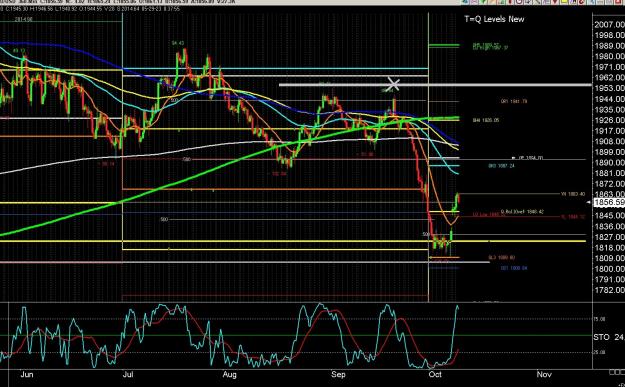Click the 1935.00 price axis label
625x387 pixels.
tap(609, 110)
